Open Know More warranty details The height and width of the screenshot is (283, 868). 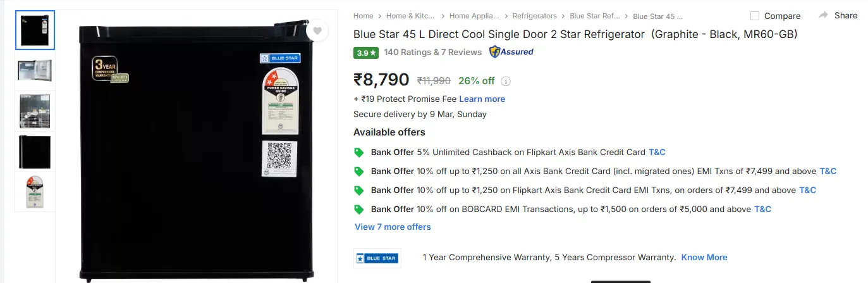tap(704, 257)
